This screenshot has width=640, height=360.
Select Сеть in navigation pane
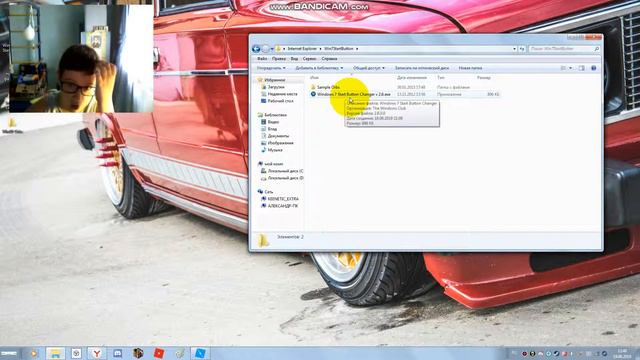pos(266,192)
